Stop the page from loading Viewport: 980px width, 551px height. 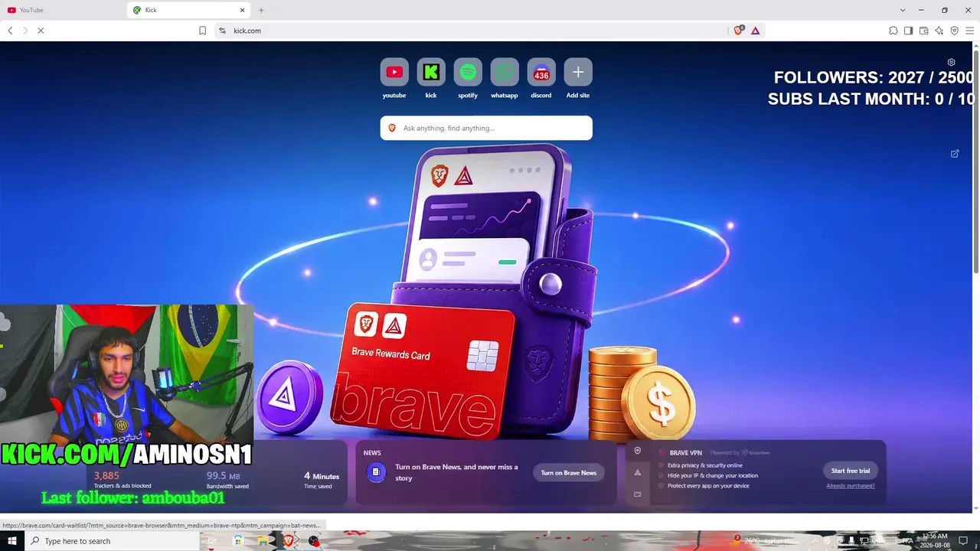pos(41,31)
